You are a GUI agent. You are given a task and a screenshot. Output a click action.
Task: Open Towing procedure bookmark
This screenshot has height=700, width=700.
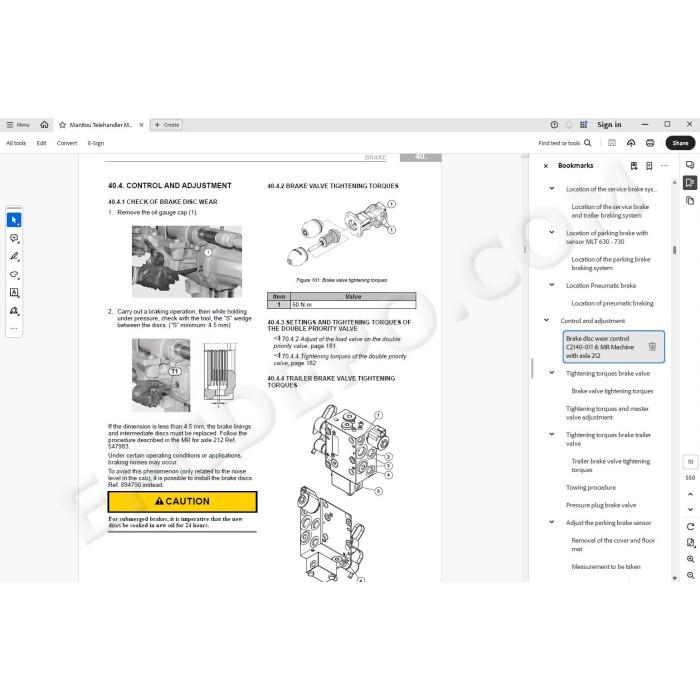click(x=591, y=488)
